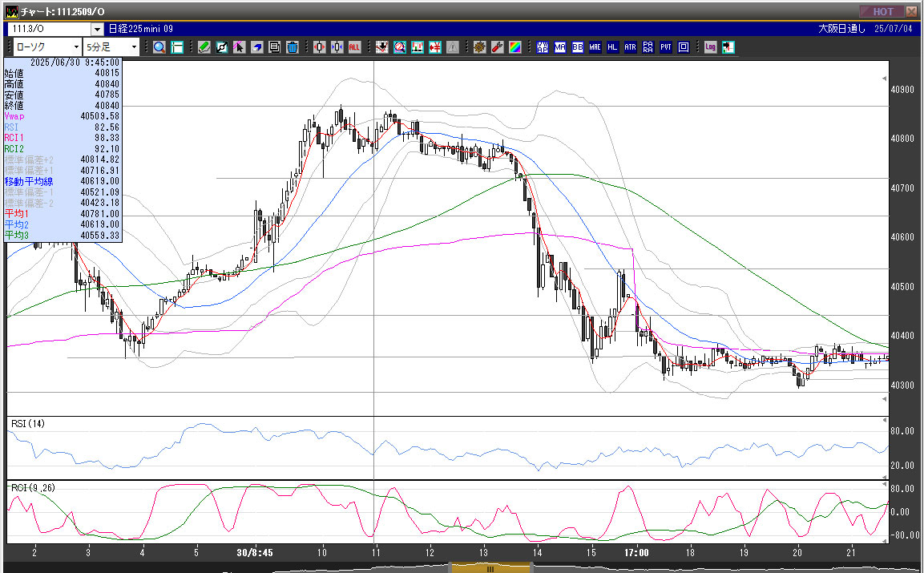Click the magnifying glass zoom icon
Image resolution: width=924 pixels, height=573 pixels.
pyautogui.click(x=159, y=47)
